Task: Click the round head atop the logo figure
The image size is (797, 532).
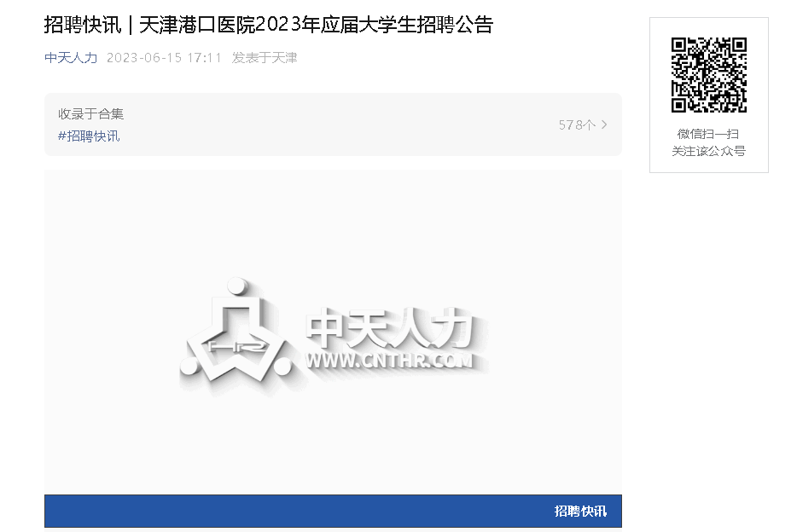Action: (x=237, y=286)
